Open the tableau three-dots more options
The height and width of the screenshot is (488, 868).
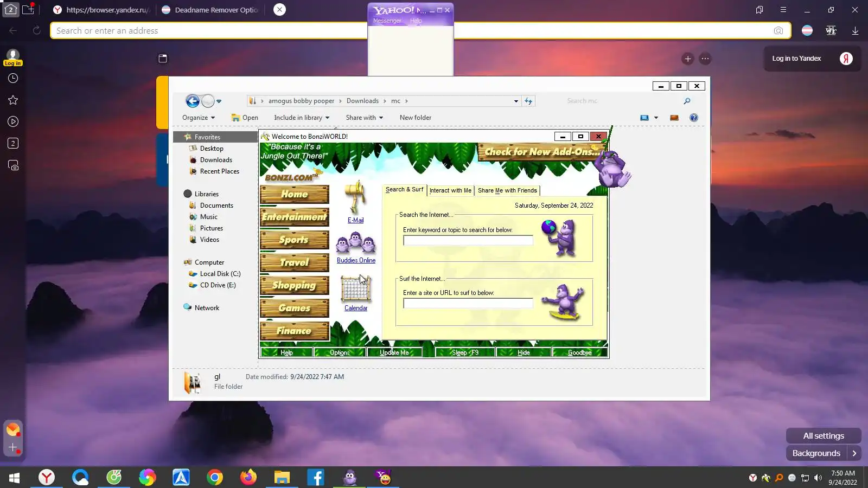click(x=705, y=59)
